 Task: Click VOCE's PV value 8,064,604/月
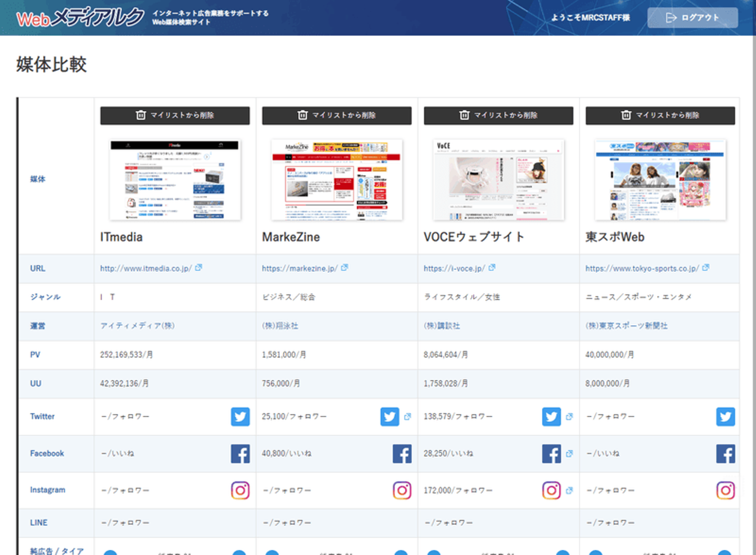point(446,355)
